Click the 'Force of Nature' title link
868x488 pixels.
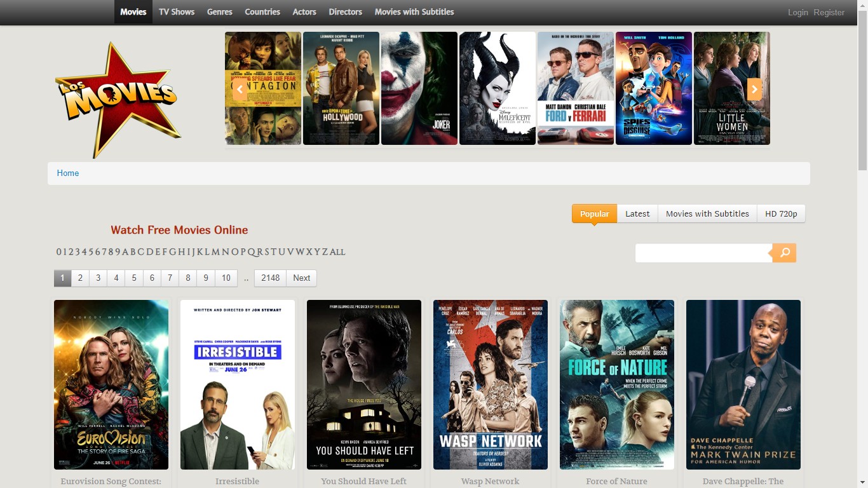[616, 481]
